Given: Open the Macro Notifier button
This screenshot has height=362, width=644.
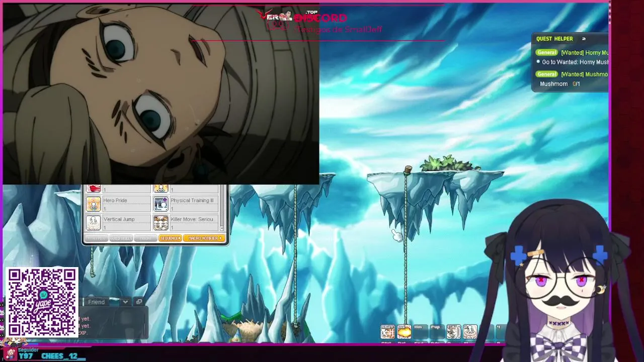Looking at the screenshot, I should pos(204,238).
